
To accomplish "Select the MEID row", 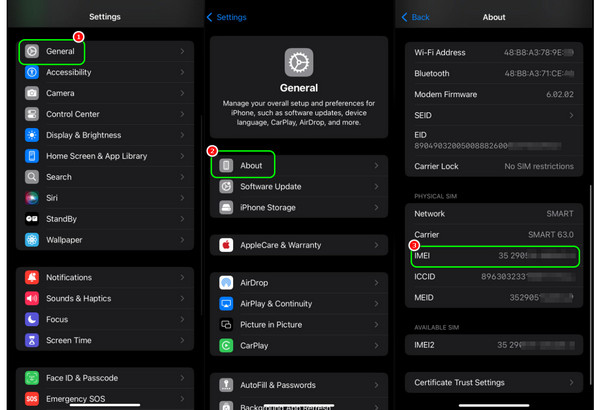I will pyautogui.click(x=494, y=297).
